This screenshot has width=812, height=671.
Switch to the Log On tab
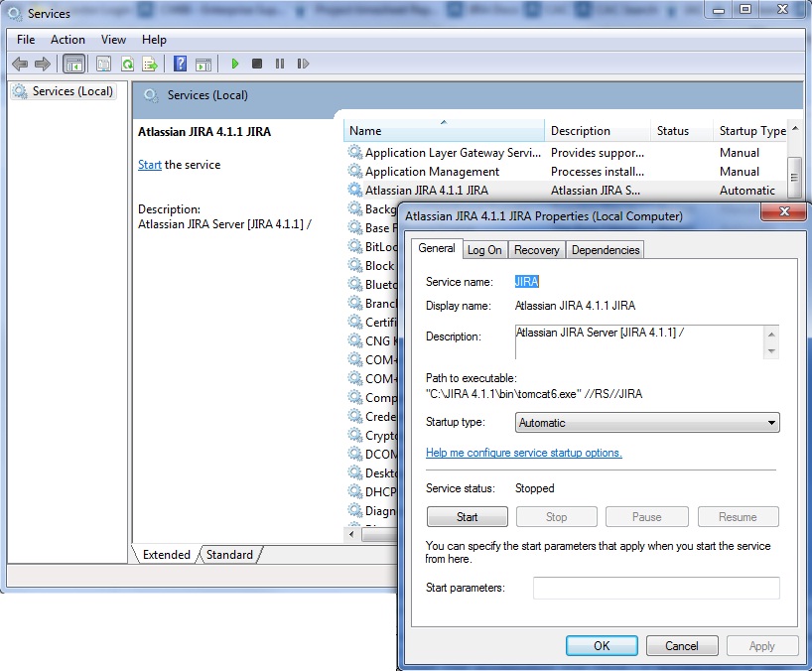[x=484, y=250]
